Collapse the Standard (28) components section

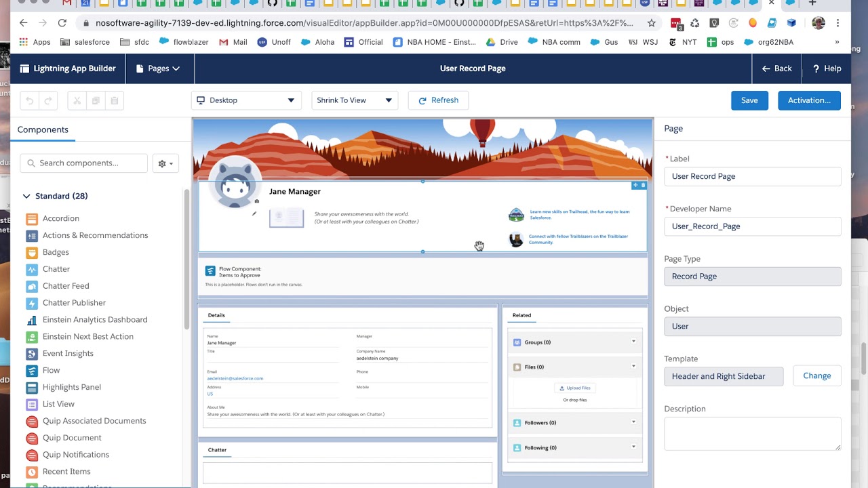(26, 196)
